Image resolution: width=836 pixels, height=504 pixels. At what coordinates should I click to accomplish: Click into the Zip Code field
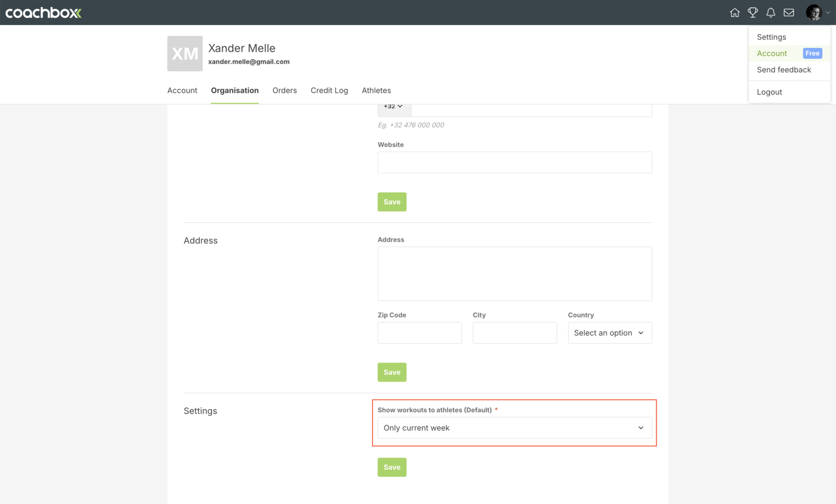tap(419, 333)
